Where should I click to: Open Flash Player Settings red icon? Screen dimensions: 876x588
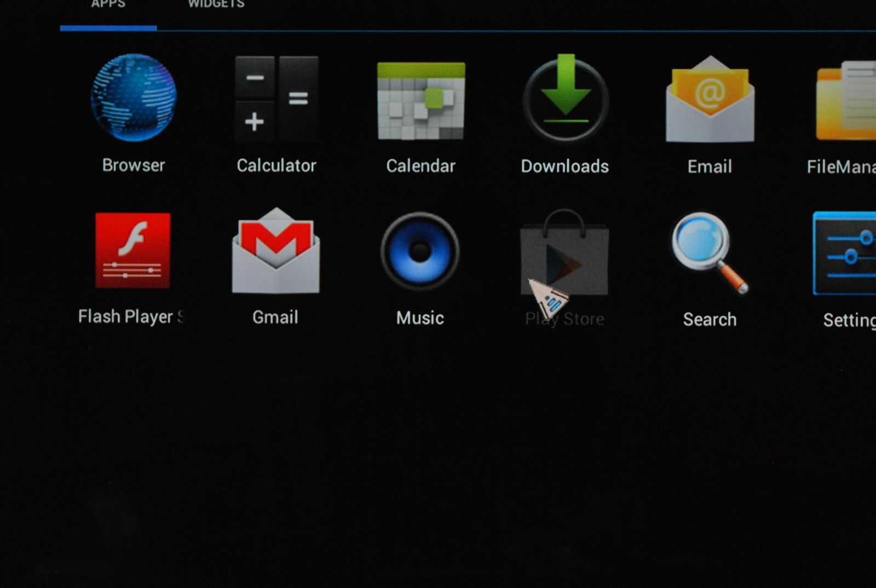(x=133, y=250)
